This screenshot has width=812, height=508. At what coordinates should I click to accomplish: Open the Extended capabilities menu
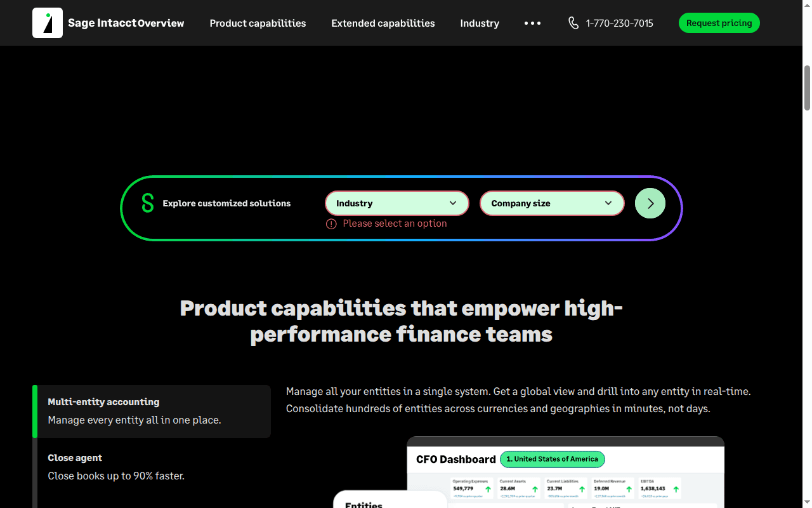point(383,23)
